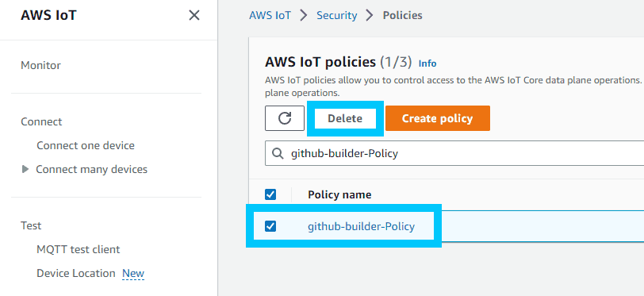The image size is (644, 296).
Task: Click the AWS IoT sidebar title
Action: 49,15
